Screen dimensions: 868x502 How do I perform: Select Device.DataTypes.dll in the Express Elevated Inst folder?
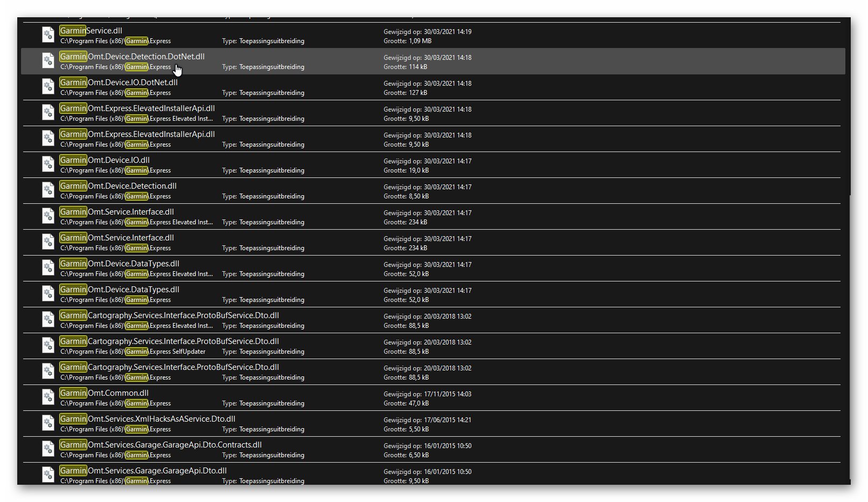pos(119,264)
